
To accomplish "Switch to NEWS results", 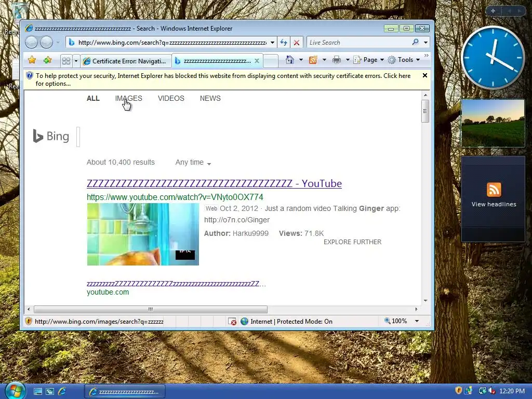I will click(210, 98).
